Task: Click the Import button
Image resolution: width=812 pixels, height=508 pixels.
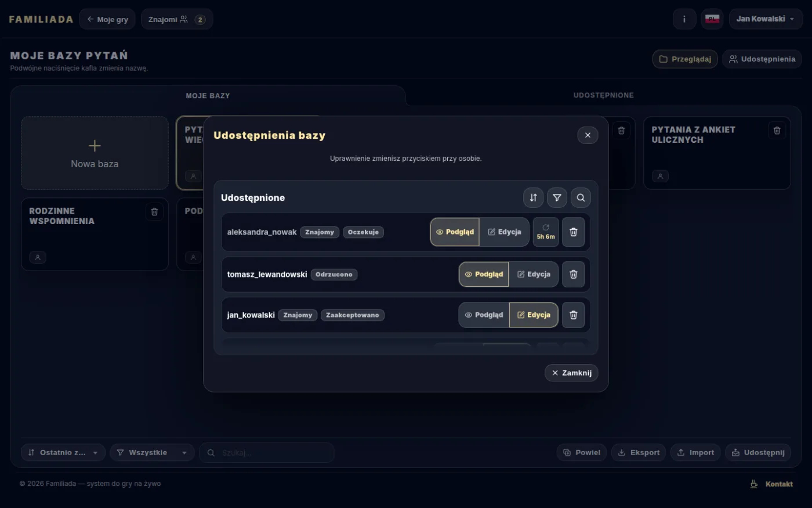Action: (695, 453)
